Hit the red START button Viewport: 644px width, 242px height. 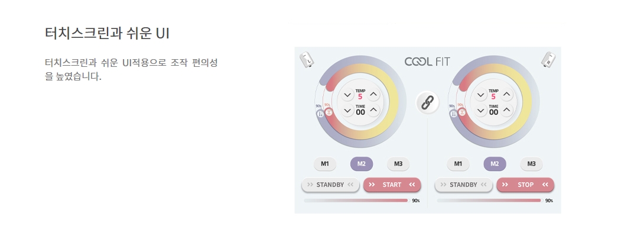coord(392,185)
